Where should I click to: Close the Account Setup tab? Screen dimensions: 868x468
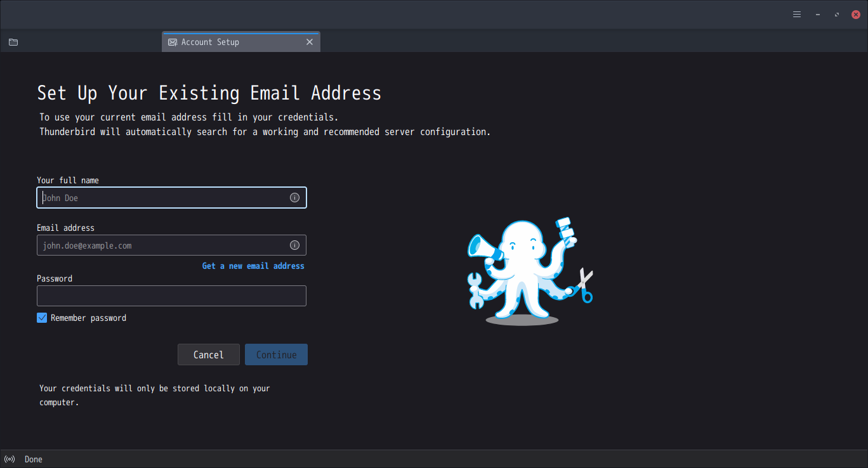pyautogui.click(x=310, y=42)
